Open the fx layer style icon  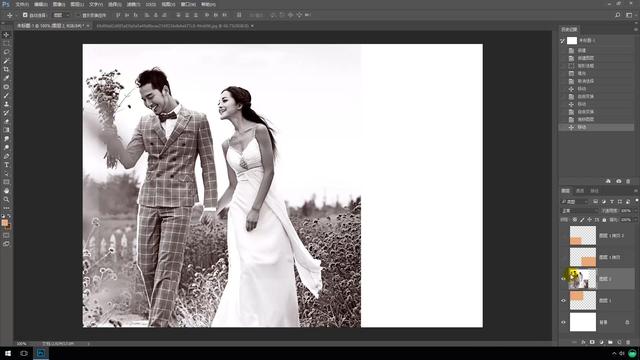(x=583, y=342)
